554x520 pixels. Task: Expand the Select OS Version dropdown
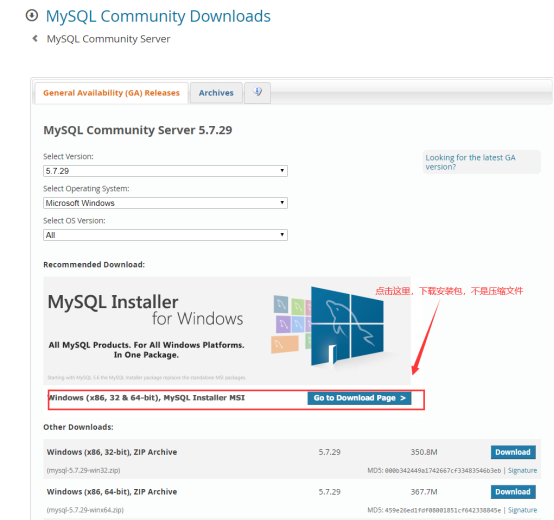(165, 235)
